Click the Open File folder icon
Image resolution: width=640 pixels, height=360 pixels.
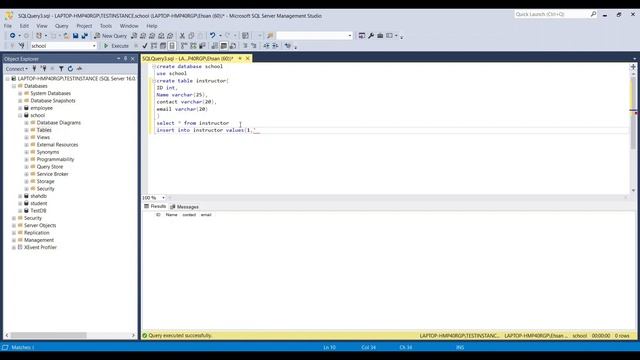(66, 36)
